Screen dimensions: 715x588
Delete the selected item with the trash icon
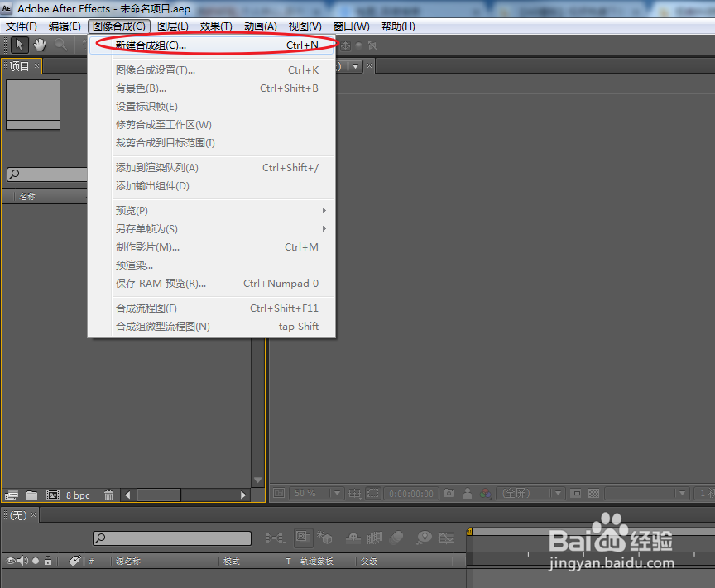(x=108, y=495)
